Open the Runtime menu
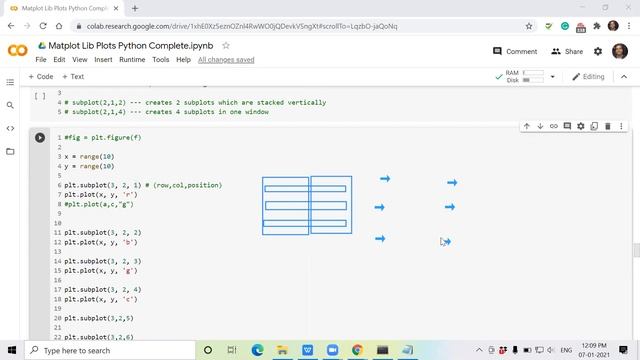Viewport: 640px width, 360px height. pos(132,60)
